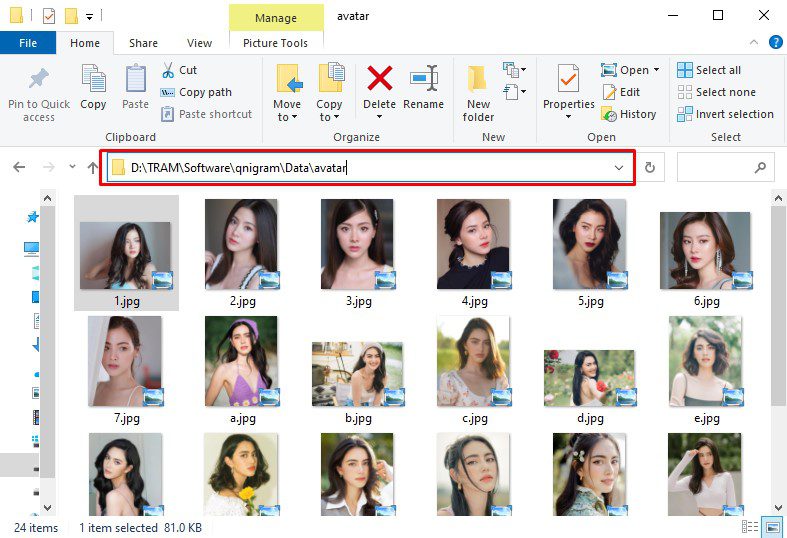Open recent locations dropdown arrow
This screenshot has height=538, width=787.
[x=72, y=167]
